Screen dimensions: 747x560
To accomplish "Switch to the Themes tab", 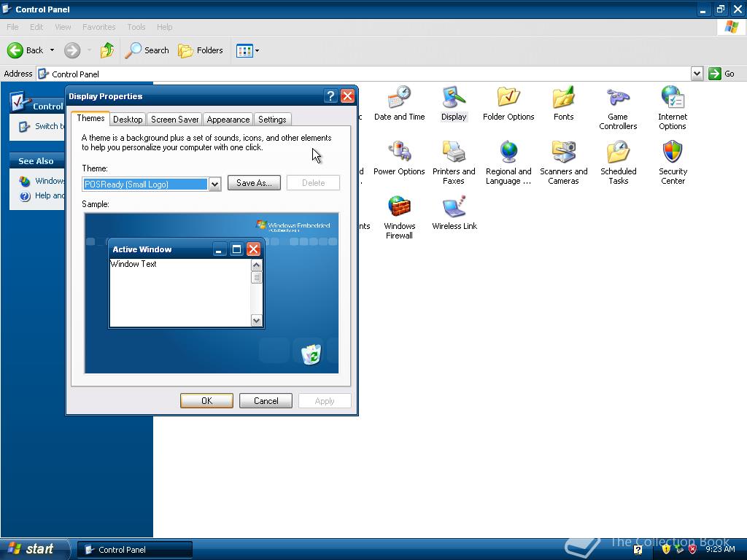I will pyautogui.click(x=90, y=118).
